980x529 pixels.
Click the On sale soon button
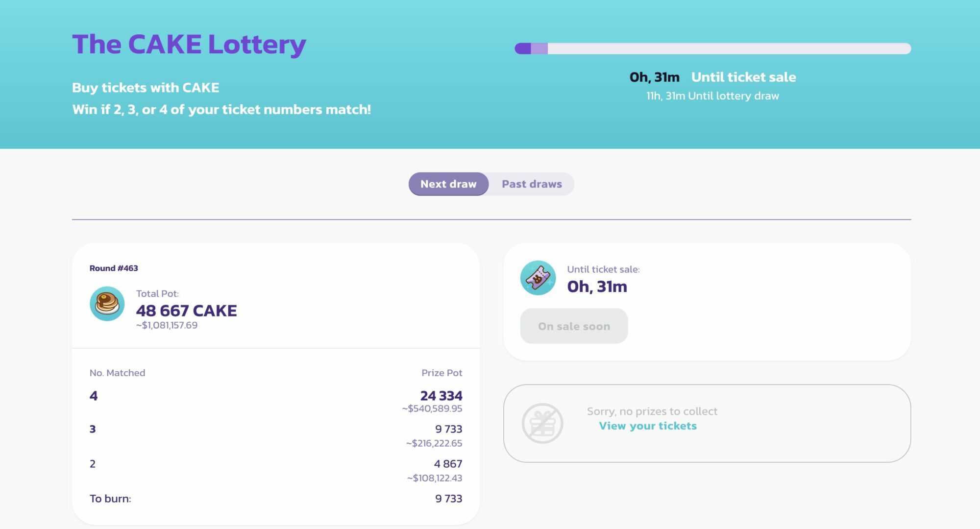pyautogui.click(x=574, y=326)
